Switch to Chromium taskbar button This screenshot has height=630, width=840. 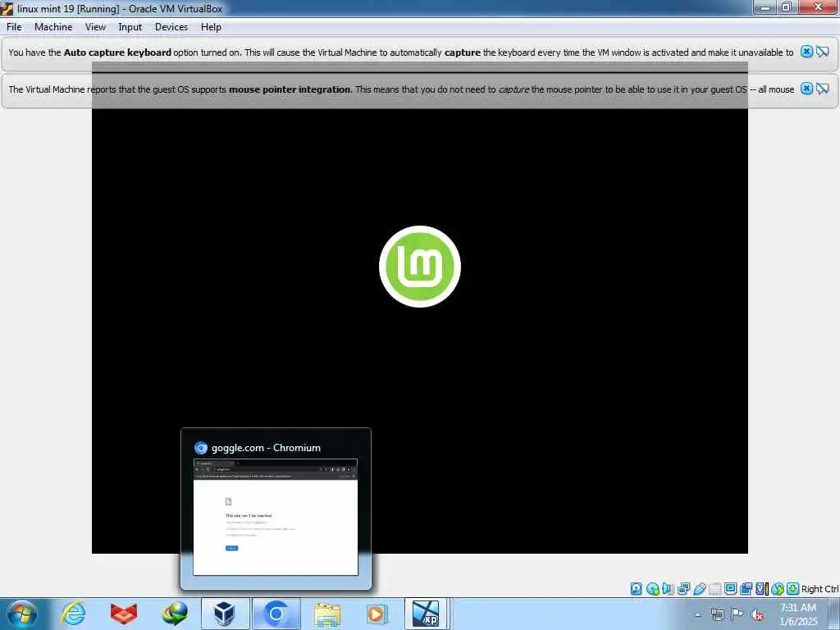(x=276, y=614)
